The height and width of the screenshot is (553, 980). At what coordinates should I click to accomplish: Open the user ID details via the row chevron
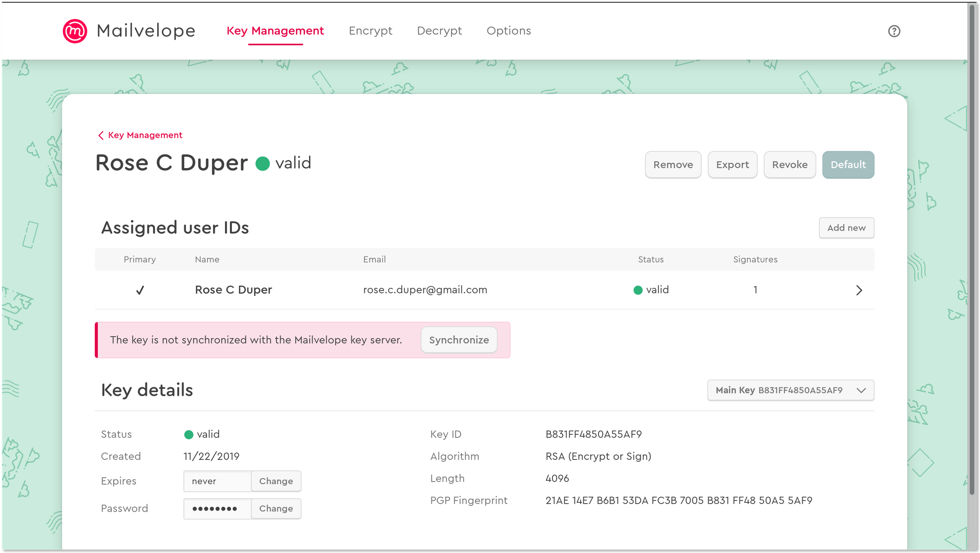tap(859, 290)
